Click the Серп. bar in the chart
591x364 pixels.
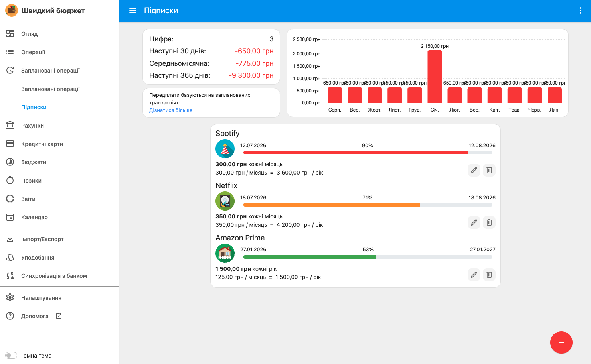coord(335,95)
